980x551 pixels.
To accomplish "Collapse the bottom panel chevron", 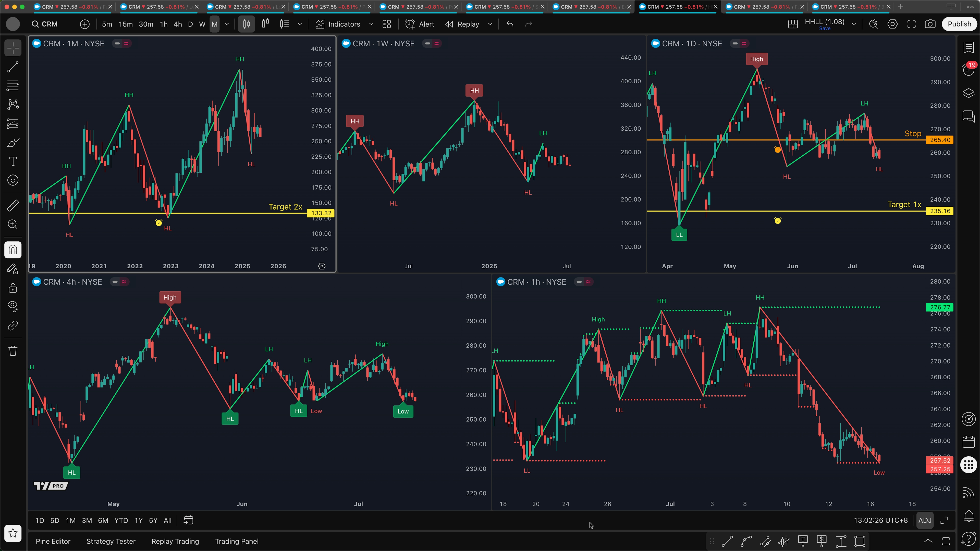I will pyautogui.click(x=928, y=541).
